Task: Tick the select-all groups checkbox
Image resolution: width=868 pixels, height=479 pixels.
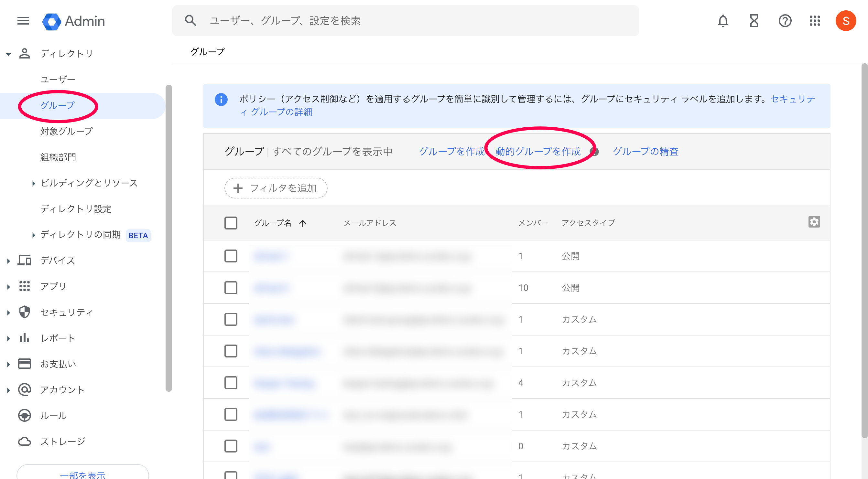Action: pyautogui.click(x=231, y=223)
